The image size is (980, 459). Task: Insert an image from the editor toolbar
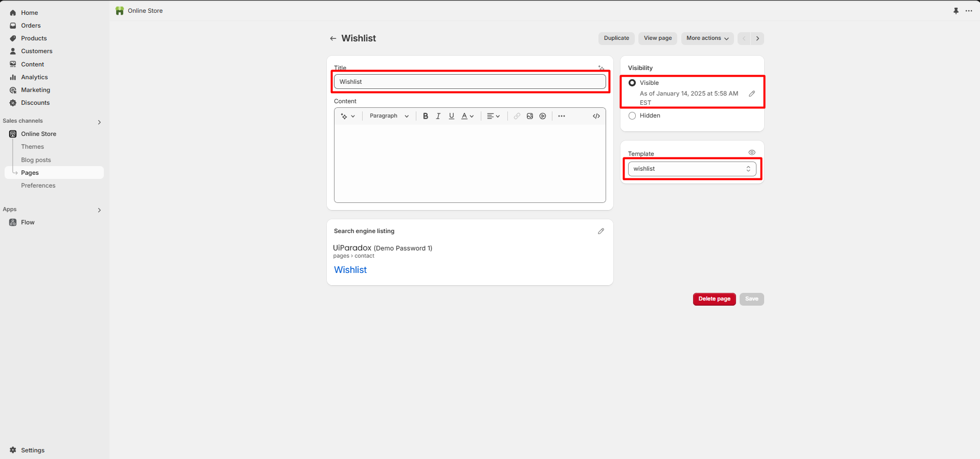(530, 116)
